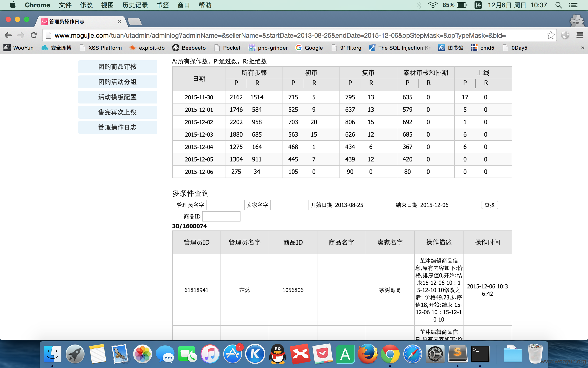588x368 pixels.
Task: Open Launchpad rocket in the Dock
Action: (75, 354)
